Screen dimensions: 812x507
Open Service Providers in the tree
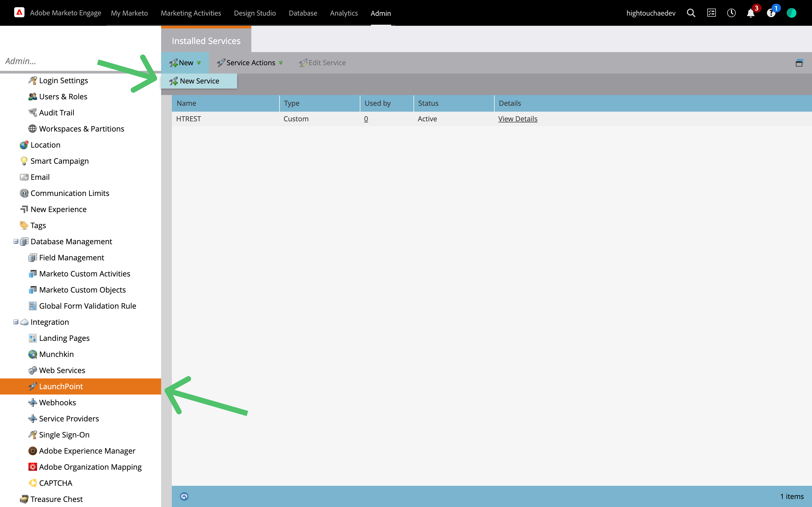[x=69, y=418]
